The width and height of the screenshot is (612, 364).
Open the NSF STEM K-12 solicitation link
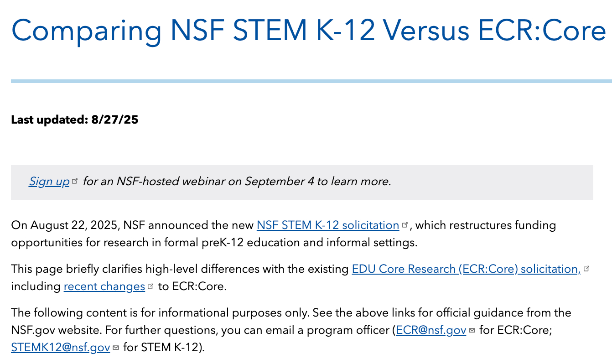[x=327, y=225]
